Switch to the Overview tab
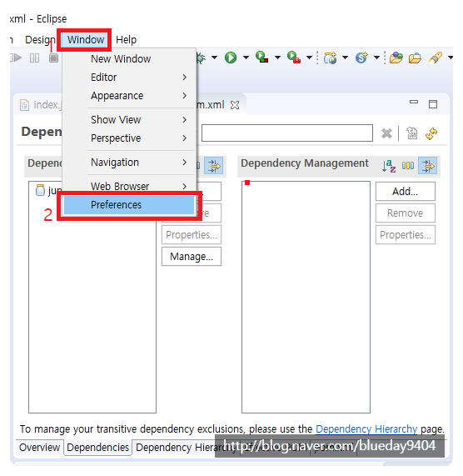463x476 pixels. tap(39, 448)
